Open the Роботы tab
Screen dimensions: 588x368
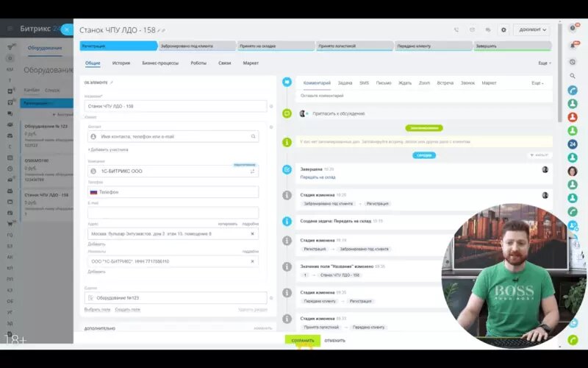tap(198, 63)
